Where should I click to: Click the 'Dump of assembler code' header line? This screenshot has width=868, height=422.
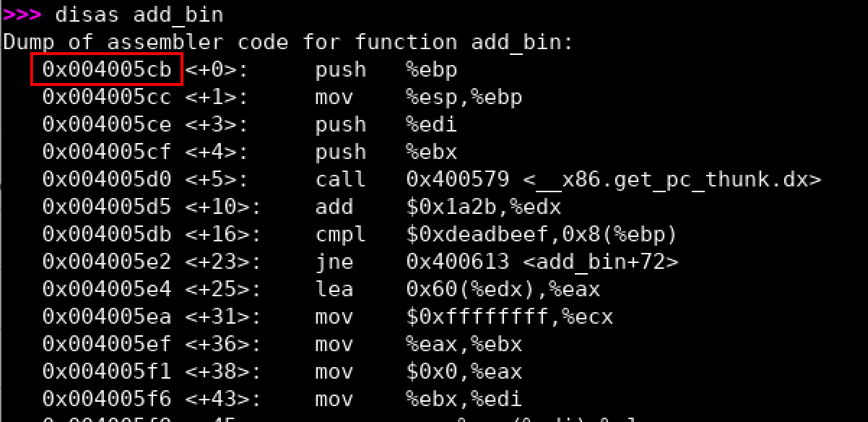coord(288,42)
